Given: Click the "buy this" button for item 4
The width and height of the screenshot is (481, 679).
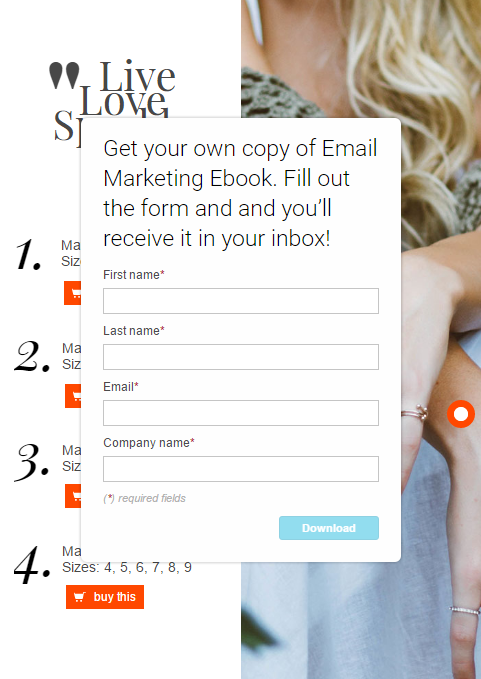Looking at the screenshot, I should (x=105, y=597).
